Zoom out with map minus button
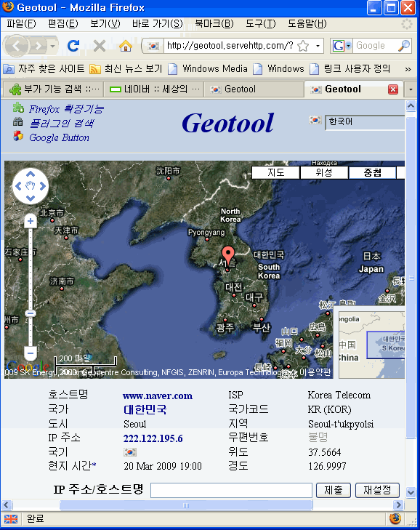 point(31,353)
